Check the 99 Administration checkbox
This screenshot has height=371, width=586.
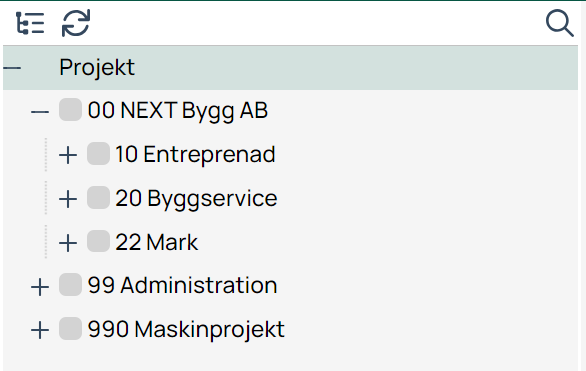point(70,285)
